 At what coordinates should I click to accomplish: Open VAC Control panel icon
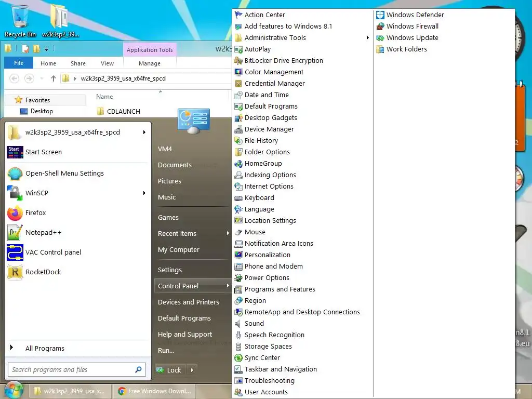tap(15, 252)
